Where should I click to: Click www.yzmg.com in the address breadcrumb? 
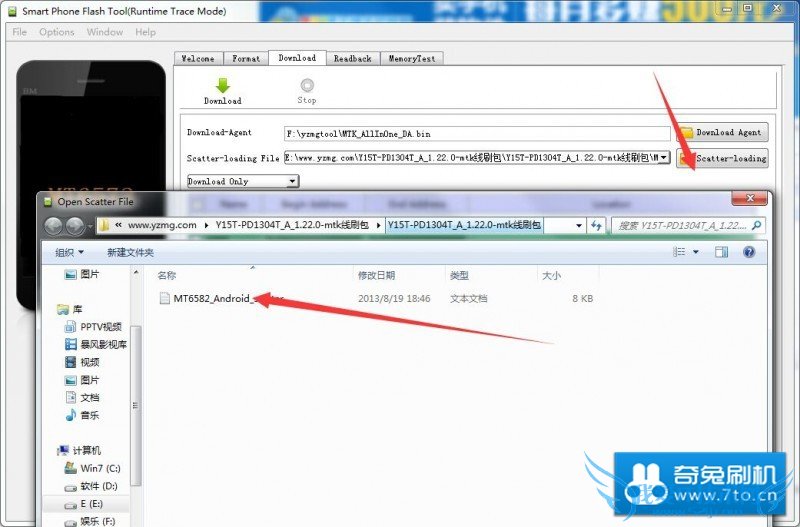click(162, 225)
